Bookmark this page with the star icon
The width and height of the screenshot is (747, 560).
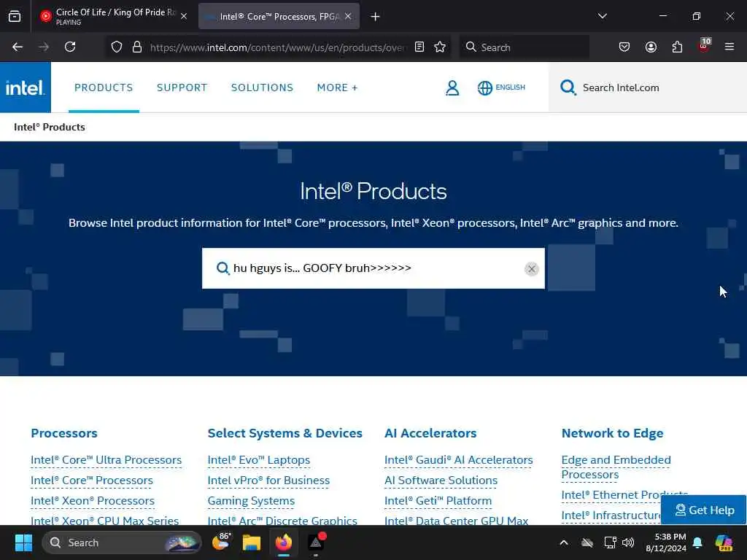point(440,47)
